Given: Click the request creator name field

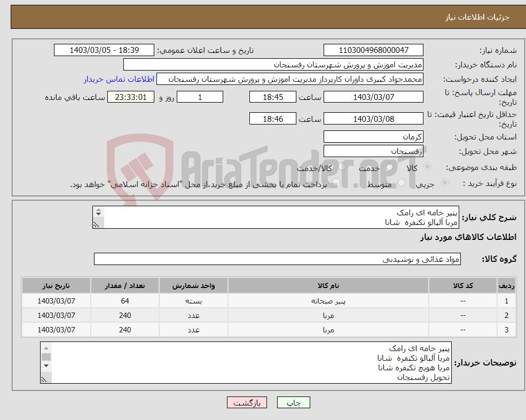Looking at the screenshot, I should (x=290, y=79).
